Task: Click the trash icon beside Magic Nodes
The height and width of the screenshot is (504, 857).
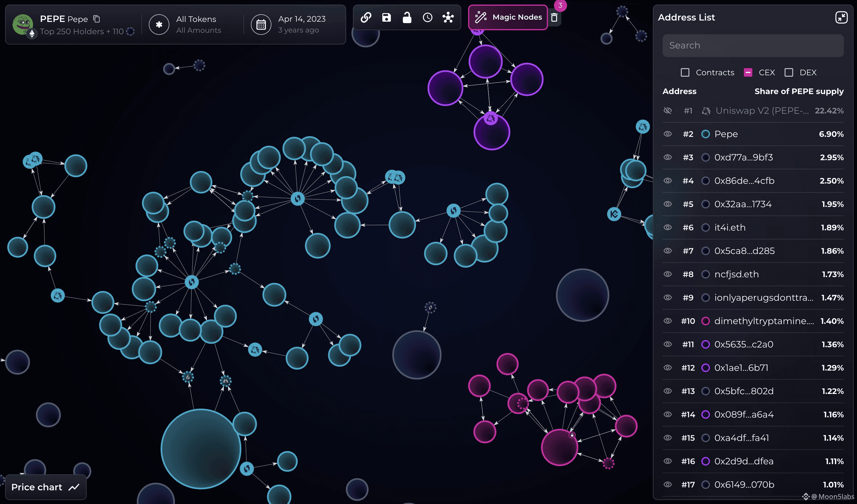Action: pos(554,17)
